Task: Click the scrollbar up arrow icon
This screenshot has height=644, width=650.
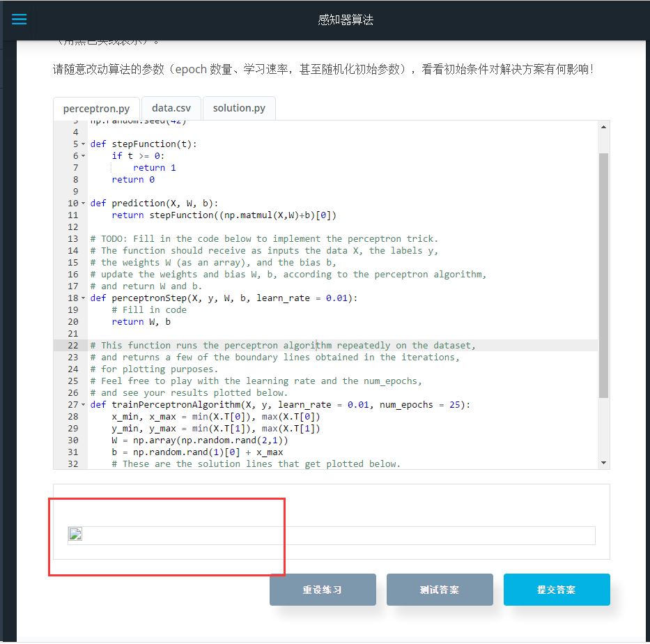Action: coord(603,125)
